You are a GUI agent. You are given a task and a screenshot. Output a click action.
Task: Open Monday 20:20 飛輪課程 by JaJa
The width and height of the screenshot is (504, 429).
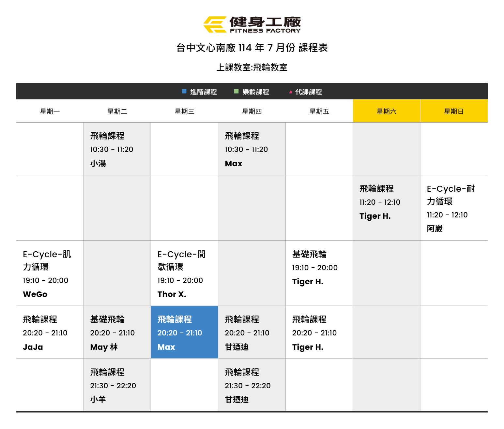pos(50,332)
